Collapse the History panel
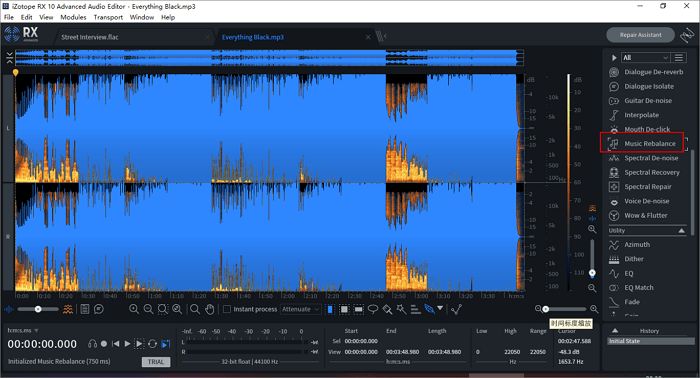700x378 pixels. (x=615, y=331)
